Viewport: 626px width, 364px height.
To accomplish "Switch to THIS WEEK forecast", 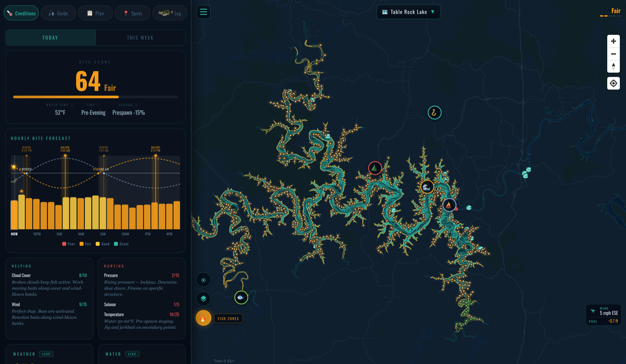I will pyautogui.click(x=140, y=38).
